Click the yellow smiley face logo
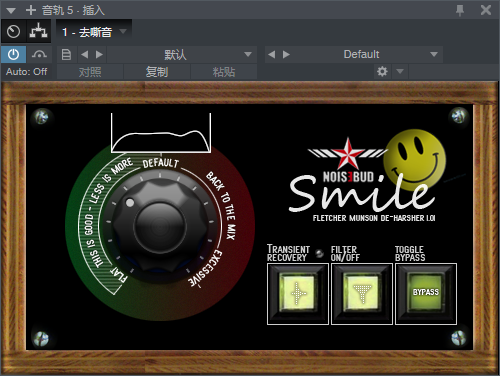This screenshot has height=376, width=500. point(414,160)
